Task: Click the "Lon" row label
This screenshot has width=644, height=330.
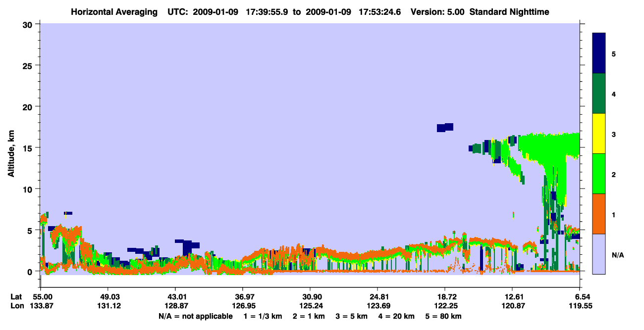Action: [x=17, y=306]
